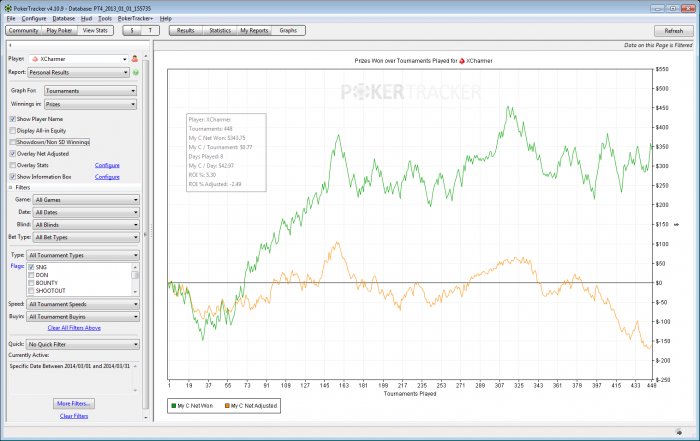Switch to the Community tab
Image resolution: width=700 pixels, height=441 pixels.
point(24,31)
